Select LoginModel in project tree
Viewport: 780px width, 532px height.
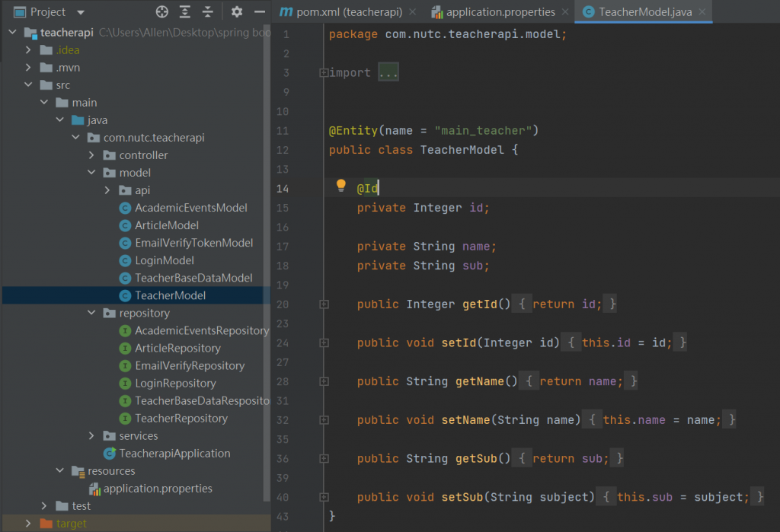click(165, 260)
